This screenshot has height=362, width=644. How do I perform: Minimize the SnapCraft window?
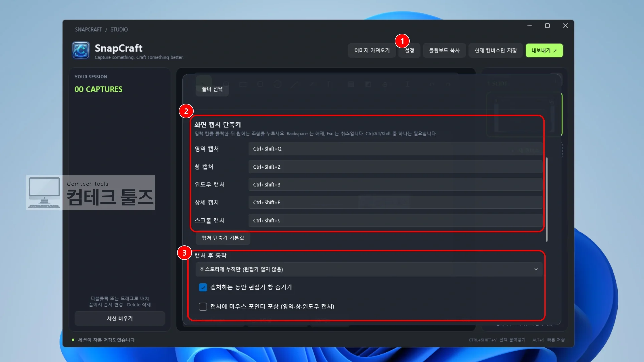(530, 26)
